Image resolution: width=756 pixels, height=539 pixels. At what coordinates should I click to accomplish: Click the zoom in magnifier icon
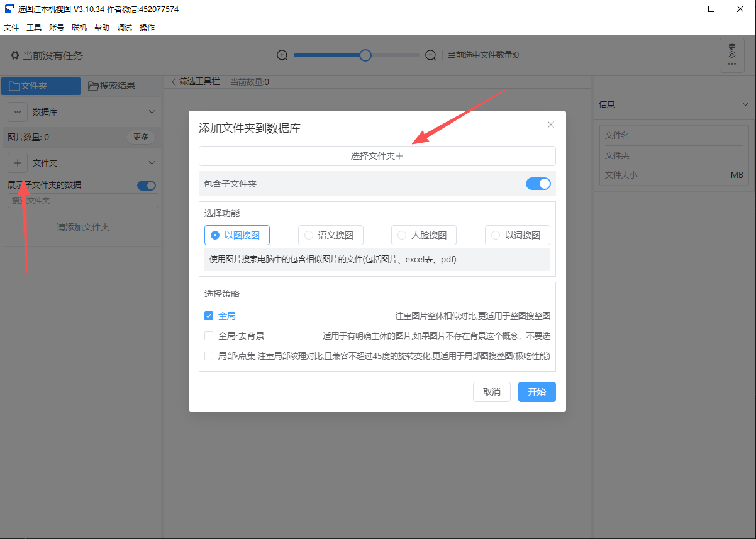point(282,55)
